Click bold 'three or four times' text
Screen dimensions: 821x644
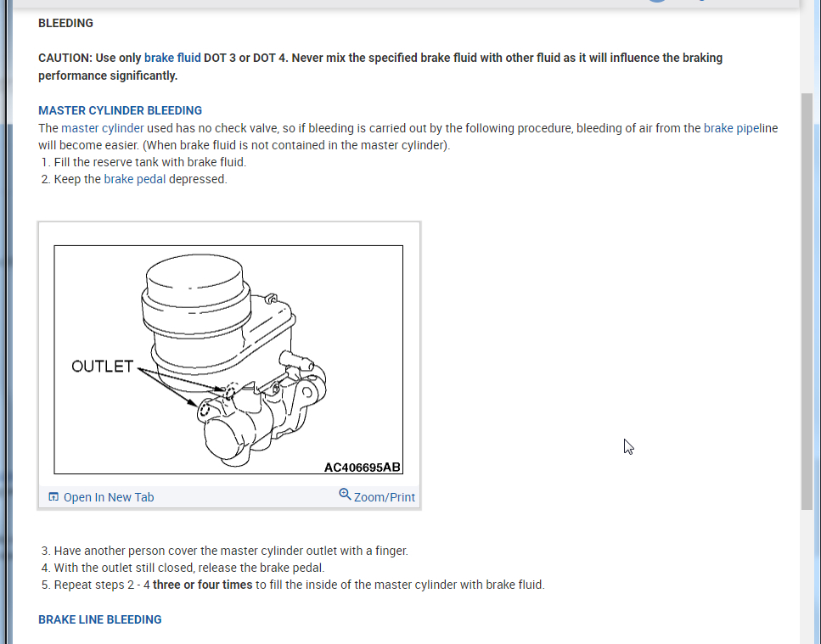[203, 585]
